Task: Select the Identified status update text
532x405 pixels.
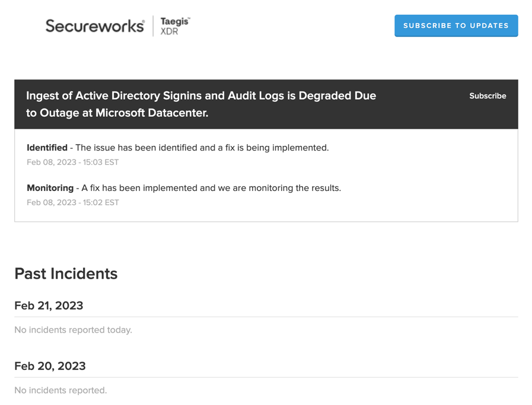Action: (178, 148)
